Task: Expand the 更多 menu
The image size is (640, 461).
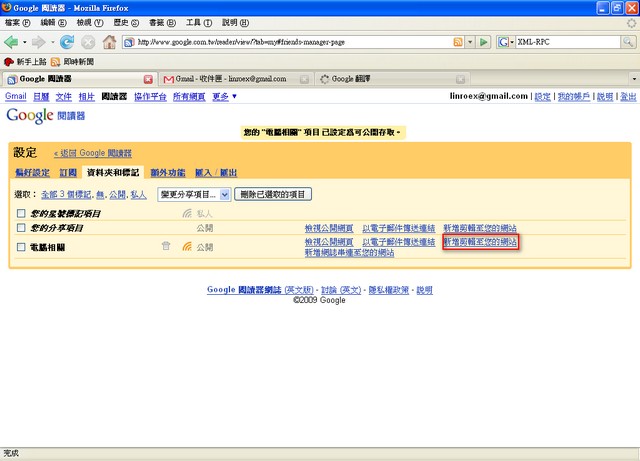Action: [224, 97]
